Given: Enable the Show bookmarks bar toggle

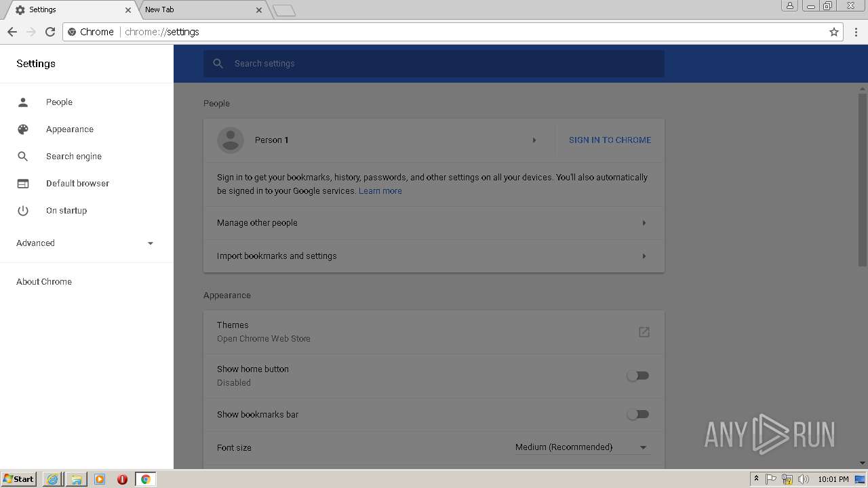Looking at the screenshot, I should coord(637,414).
